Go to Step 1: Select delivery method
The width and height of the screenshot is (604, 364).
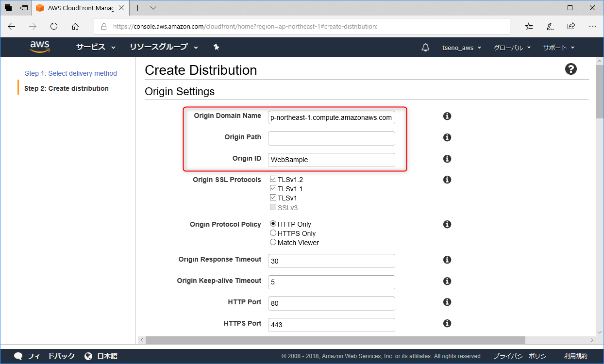pyautogui.click(x=71, y=73)
